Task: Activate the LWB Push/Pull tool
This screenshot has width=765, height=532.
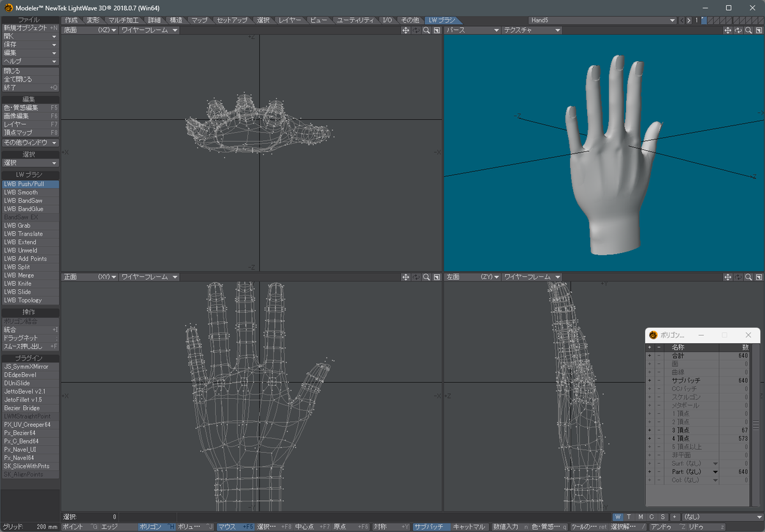Action: click(30, 184)
